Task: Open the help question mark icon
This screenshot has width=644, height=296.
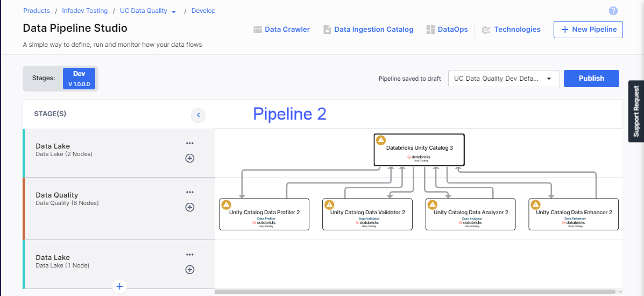Action: [613, 11]
